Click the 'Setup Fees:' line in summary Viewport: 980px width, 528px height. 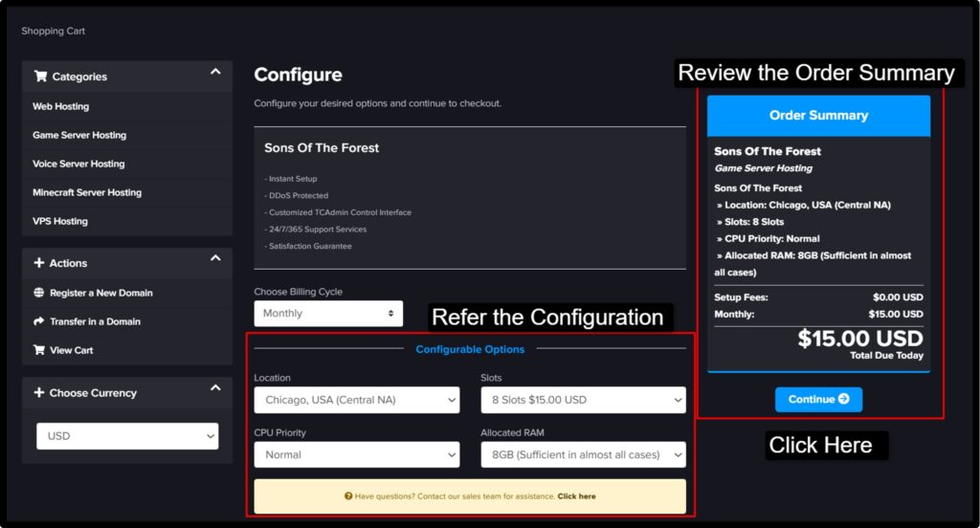[x=819, y=297]
